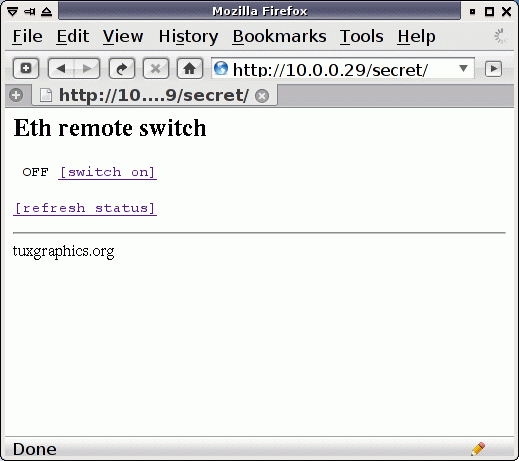The height and width of the screenshot is (461, 519).
Task: Turn the switch on via [switch on] link
Action: [x=107, y=172]
